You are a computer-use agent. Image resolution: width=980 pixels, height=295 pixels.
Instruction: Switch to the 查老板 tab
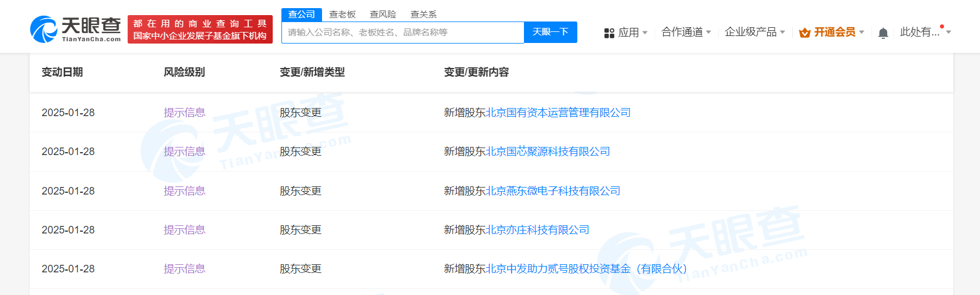(x=342, y=15)
